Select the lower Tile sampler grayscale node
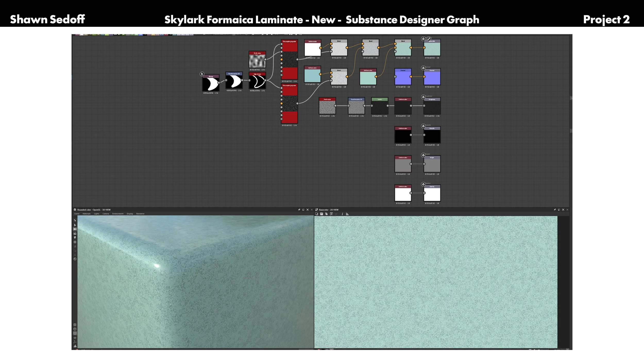 289,104
